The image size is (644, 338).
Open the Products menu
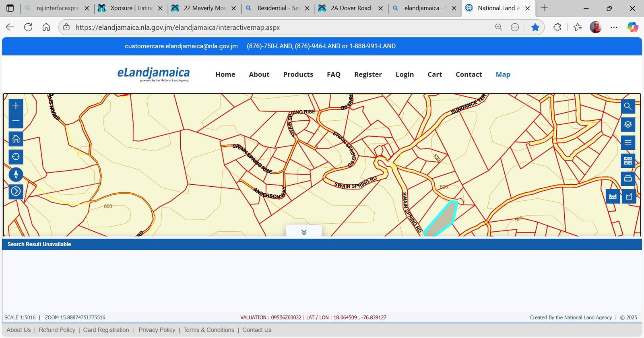pyautogui.click(x=298, y=74)
